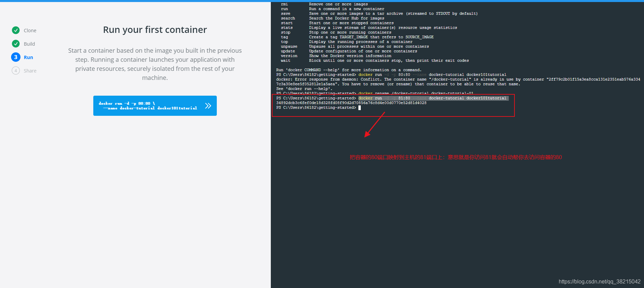Click the terminal cursor at the last prompt

pyautogui.click(x=359, y=108)
